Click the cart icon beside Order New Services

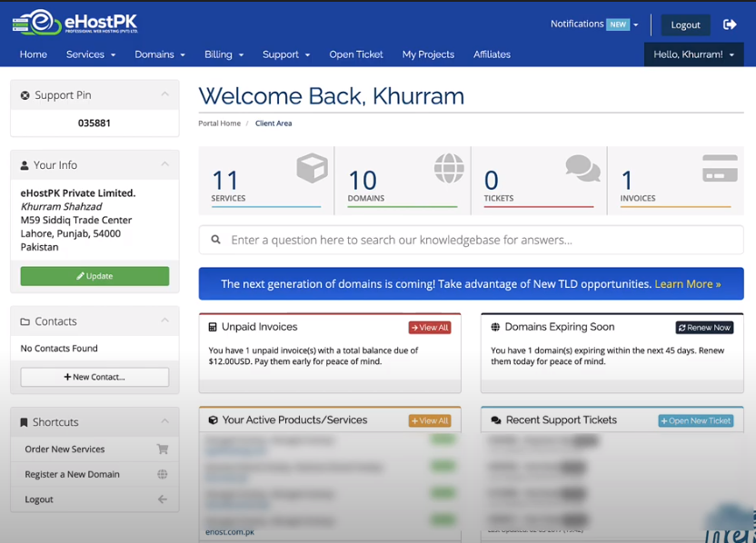(163, 449)
